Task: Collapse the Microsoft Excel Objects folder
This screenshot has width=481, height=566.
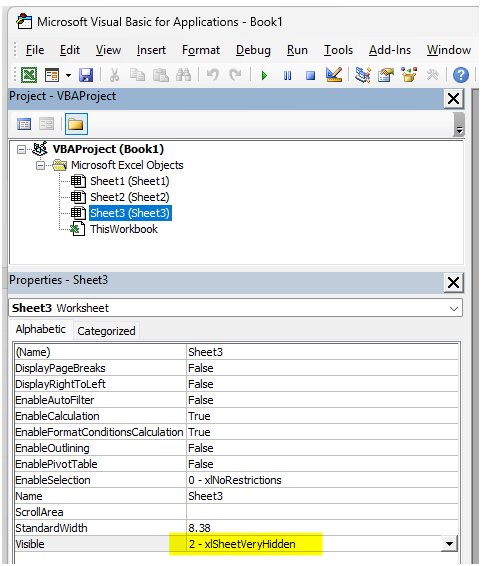Action: point(40,166)
